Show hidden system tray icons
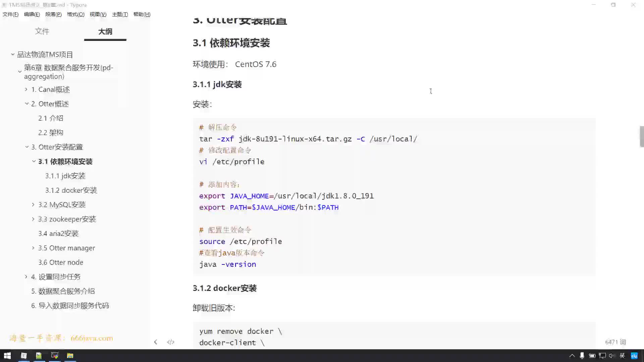The width and height of the screenshot is (644, 362). click(x=572, y=356)
